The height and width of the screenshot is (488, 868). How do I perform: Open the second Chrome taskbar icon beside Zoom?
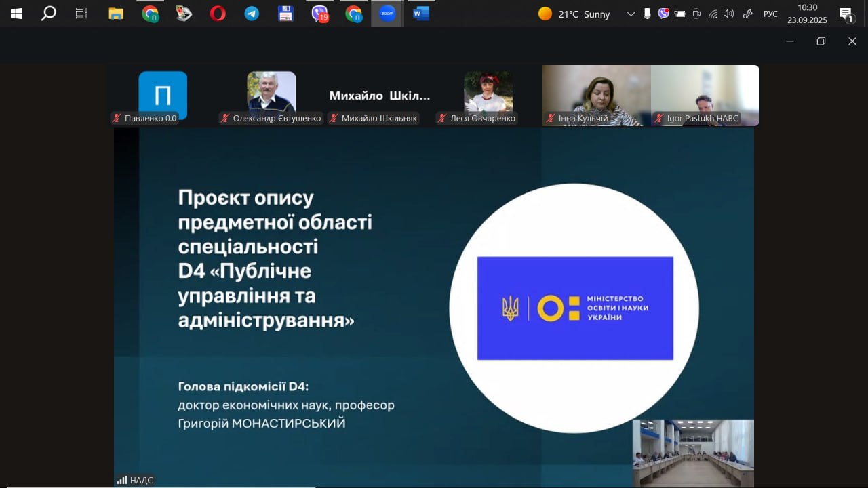point(353,14)
